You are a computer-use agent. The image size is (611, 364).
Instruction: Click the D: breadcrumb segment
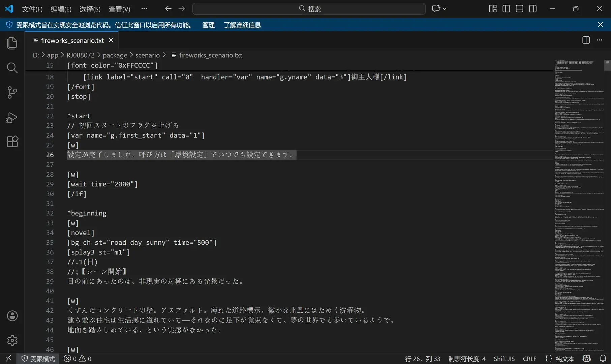click(x=36, y=55)
